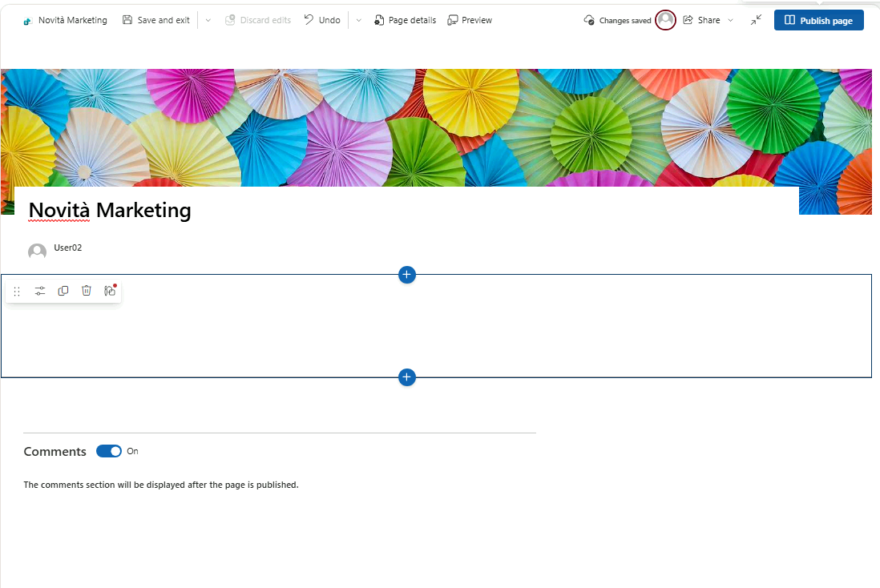This screenshot has height=588, width=880.
Task: Click the Comments heading label
Action: [x=55, y=452]
